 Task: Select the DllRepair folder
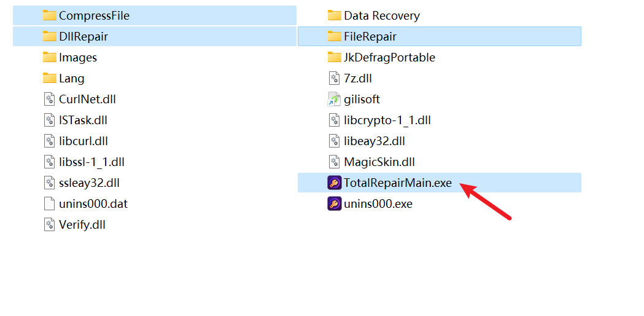click(x=155, y=36)
